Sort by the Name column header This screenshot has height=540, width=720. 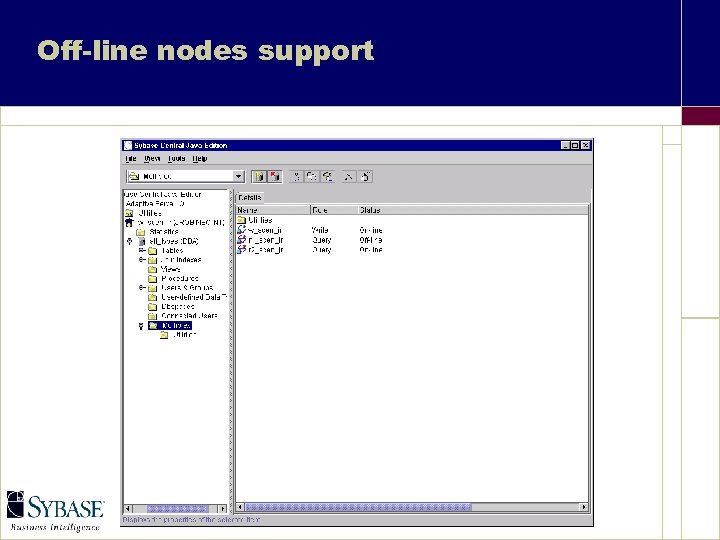[273, 210]
